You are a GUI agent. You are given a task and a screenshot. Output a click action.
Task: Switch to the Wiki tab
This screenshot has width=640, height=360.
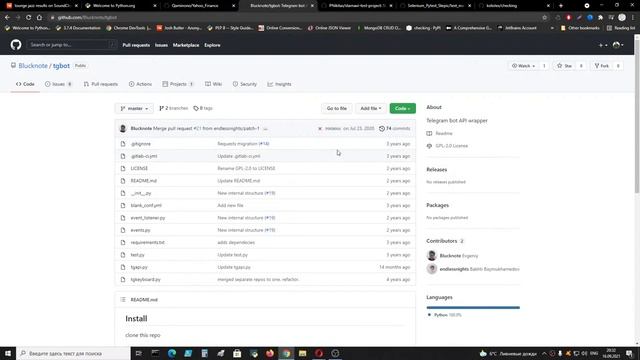point(213,84)
